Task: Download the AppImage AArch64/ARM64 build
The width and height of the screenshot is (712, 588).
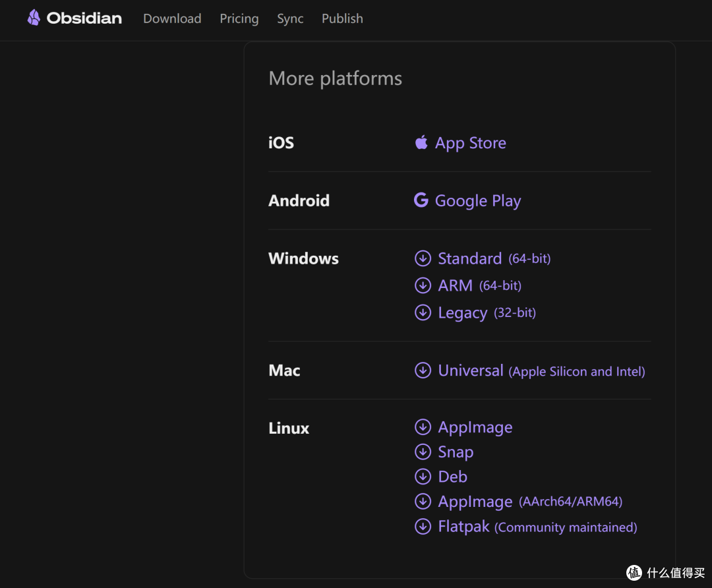Action: pos(475,502)
